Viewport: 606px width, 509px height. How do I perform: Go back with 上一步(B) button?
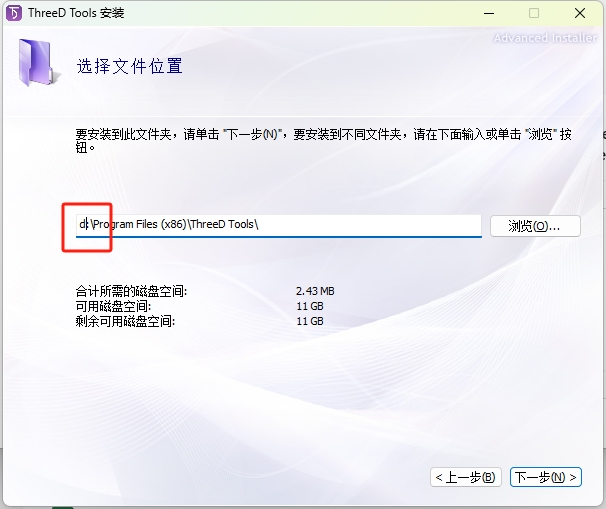pyautogui.click(x=465, y=477)
